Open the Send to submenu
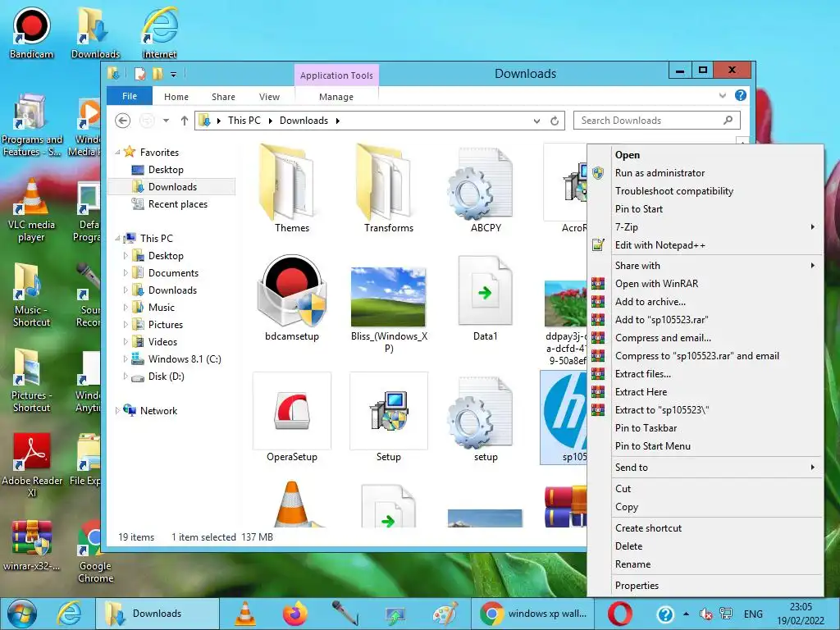 [705, 468]
